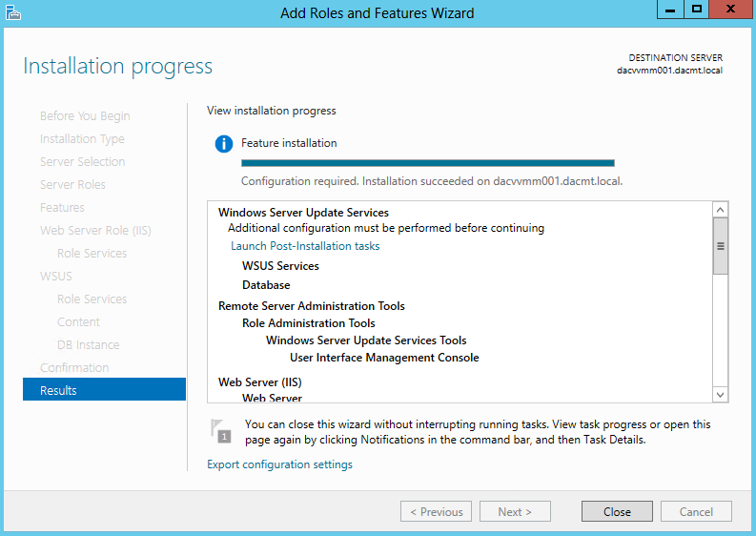Click the feature installation progress bar

point(428,163)
